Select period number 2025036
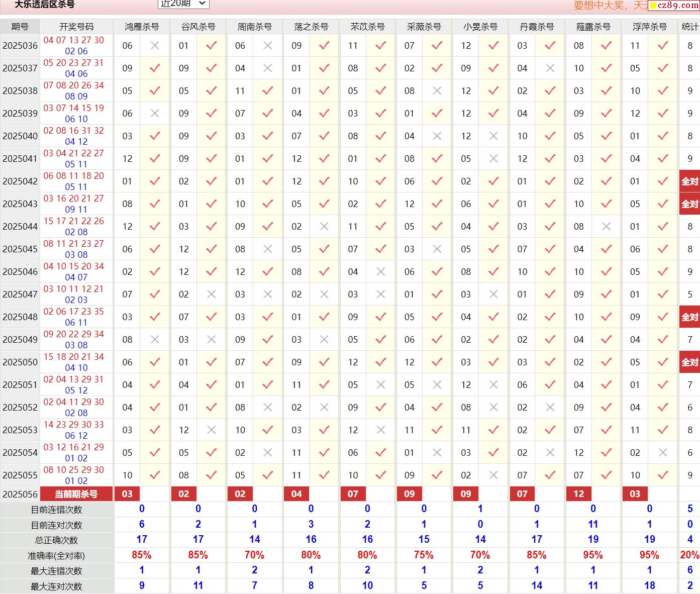Image resolution: width=700 pixels, height=594 pixels. [x=20, y=46]
